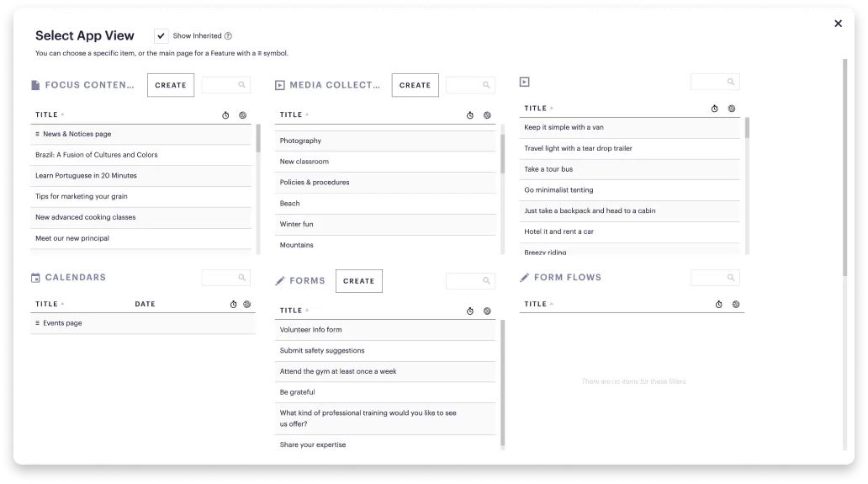Image resolution: width=868 pixels, height=484 pixels.
Task: Select the Photography media collection
Action: click(x=385, y=141)
